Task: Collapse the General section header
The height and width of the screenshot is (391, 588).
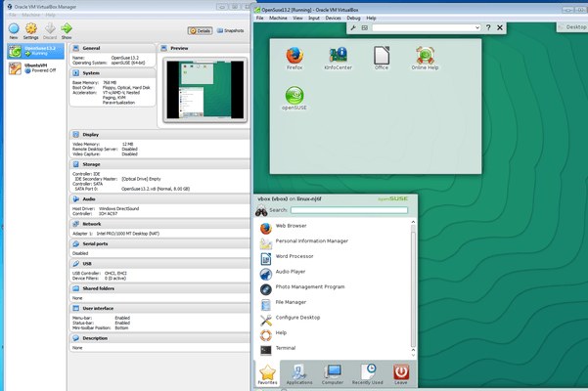Action: point(113,48)
